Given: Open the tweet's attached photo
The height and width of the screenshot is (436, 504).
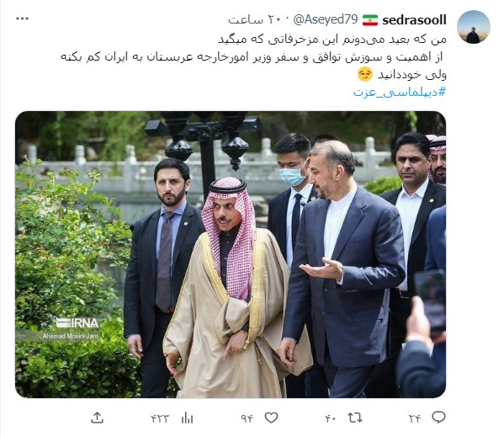Looking at the screenshot, I should click(231, 254).
